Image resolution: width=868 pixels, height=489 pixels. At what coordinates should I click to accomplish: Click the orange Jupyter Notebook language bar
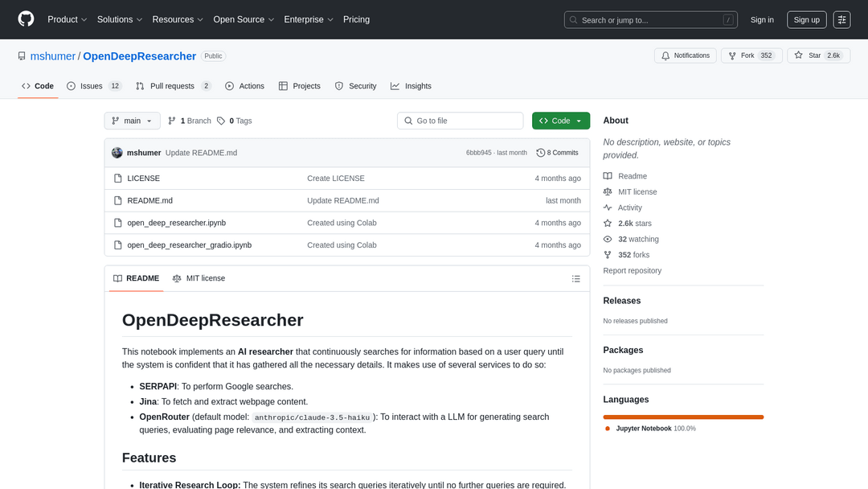(x=683, y=417)
